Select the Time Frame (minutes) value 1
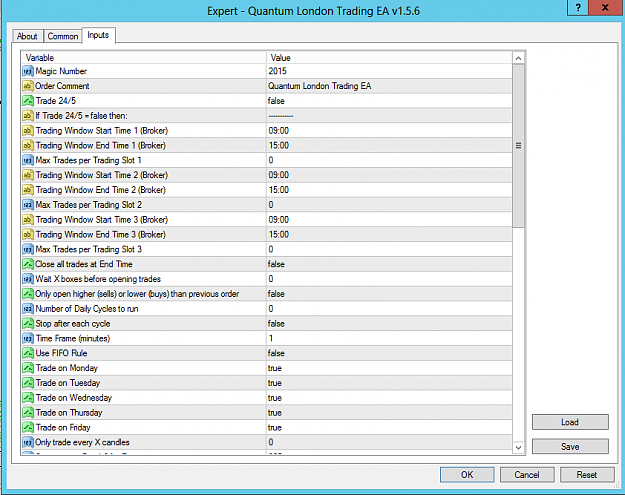 coord(271,338)
